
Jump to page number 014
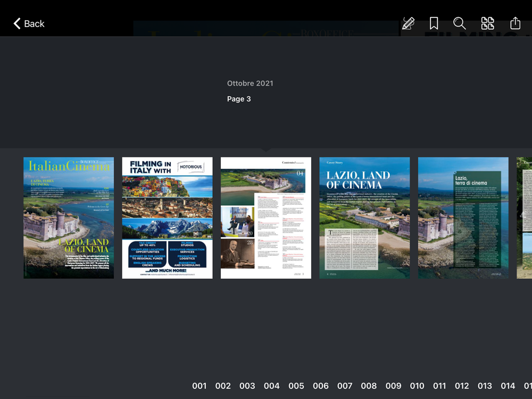pyautogui.click(x=508, y=386)
